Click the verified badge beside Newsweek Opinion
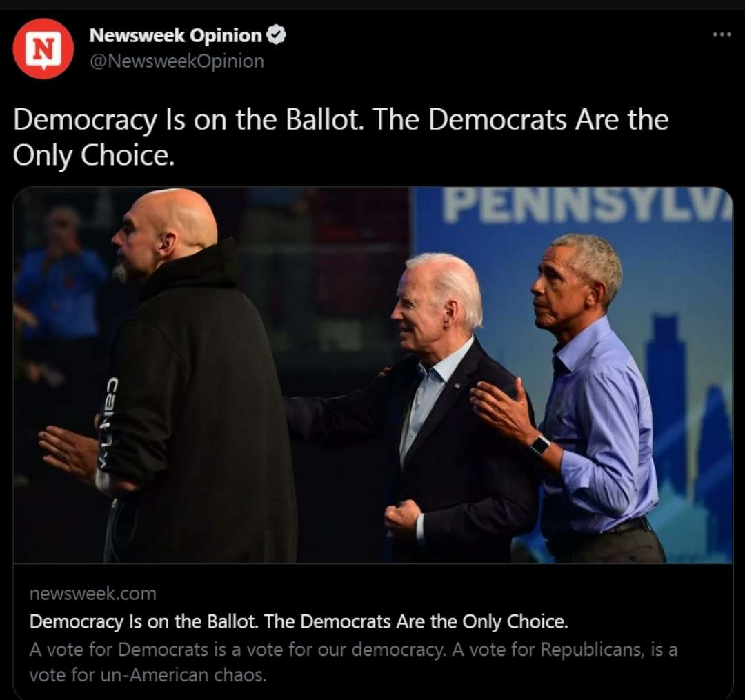 pos(275,36)
